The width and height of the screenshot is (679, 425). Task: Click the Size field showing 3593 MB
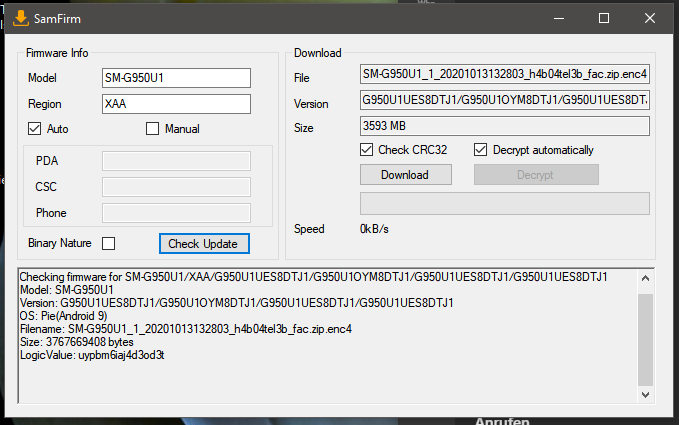[x=505, y=126]
